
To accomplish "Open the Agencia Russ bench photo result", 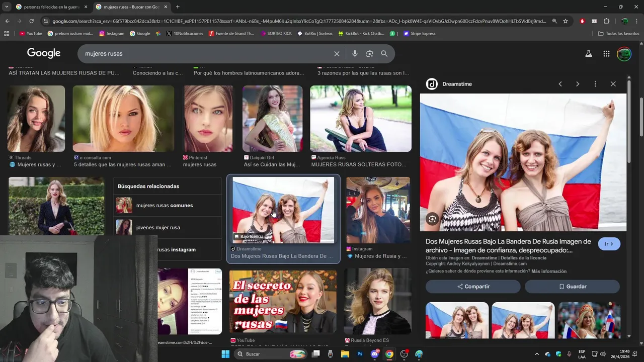I will [361, 119].
